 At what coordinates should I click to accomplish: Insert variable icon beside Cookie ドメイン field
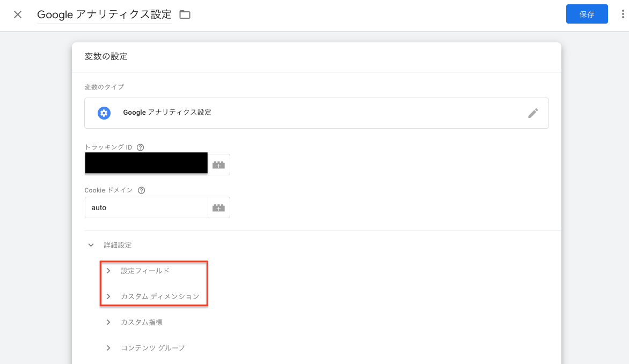218,207
